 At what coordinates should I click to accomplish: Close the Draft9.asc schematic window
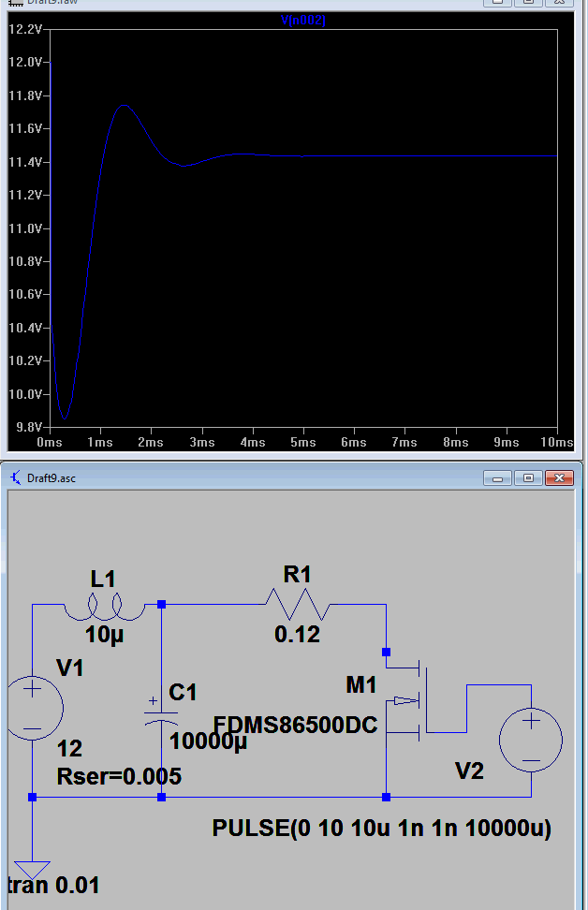(x=560, y=478)
